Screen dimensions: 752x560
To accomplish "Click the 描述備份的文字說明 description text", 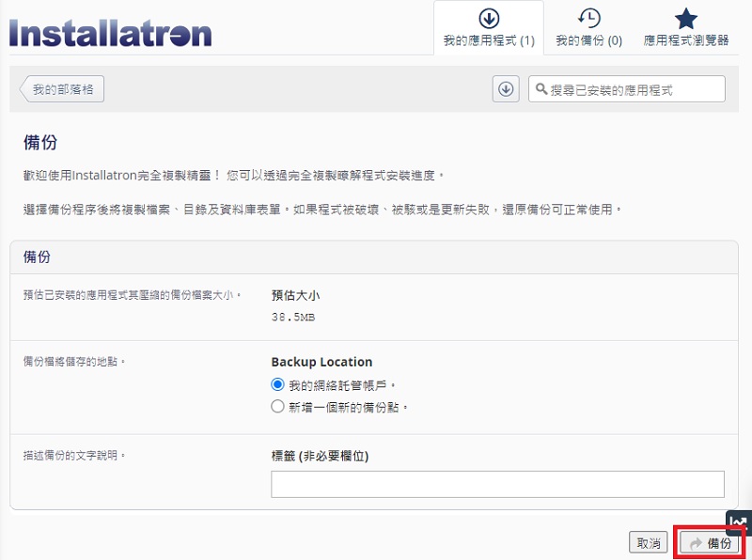I will click(x=74, y=455).
